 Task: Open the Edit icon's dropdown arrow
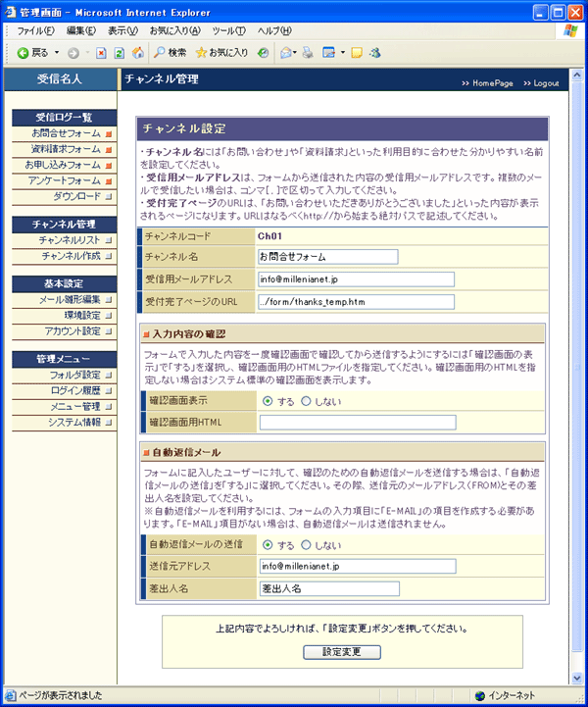tap(343, 53)
